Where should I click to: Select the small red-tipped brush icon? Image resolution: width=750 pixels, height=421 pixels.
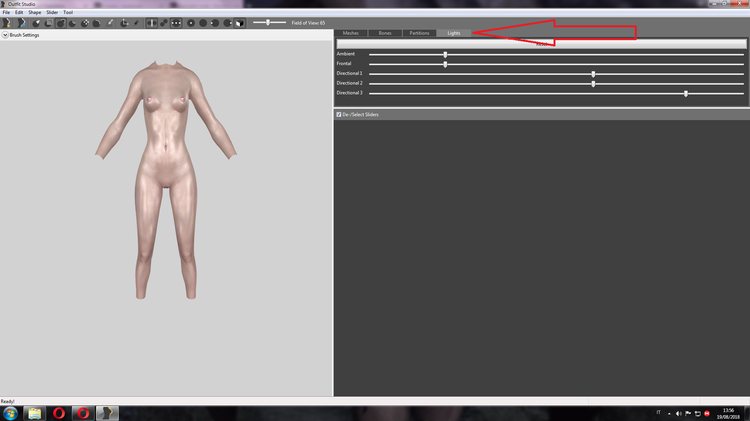136,23
